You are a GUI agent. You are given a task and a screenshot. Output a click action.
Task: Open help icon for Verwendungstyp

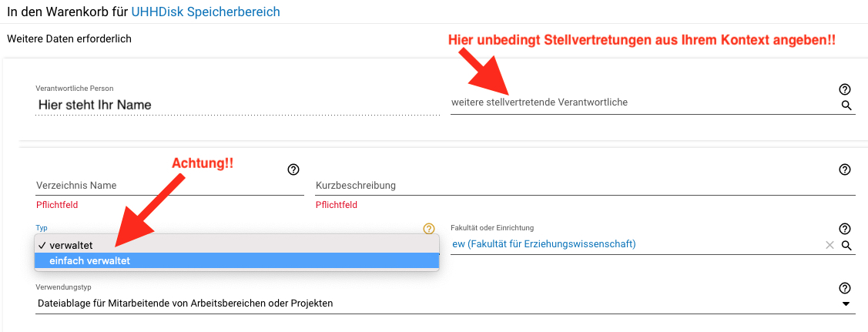coord(844,288)
